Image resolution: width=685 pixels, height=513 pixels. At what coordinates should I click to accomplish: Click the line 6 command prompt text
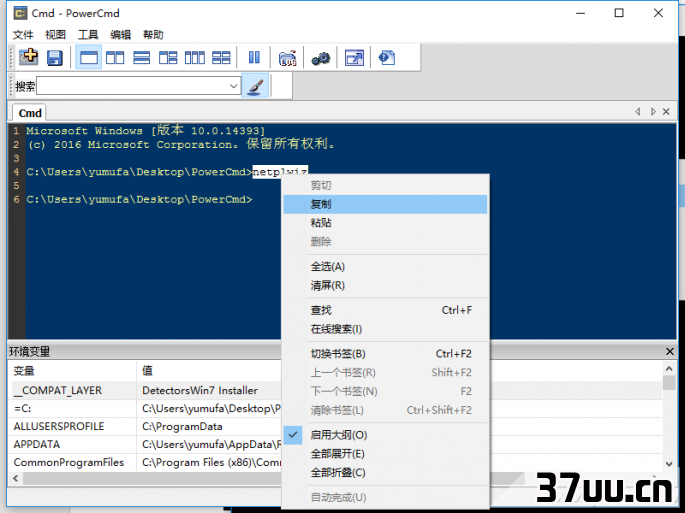coord(139,200)
